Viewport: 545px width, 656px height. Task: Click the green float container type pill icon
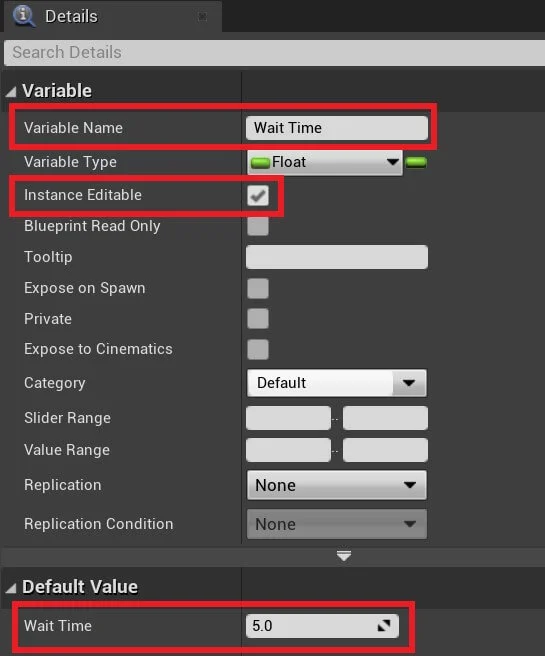coord(416,162)
